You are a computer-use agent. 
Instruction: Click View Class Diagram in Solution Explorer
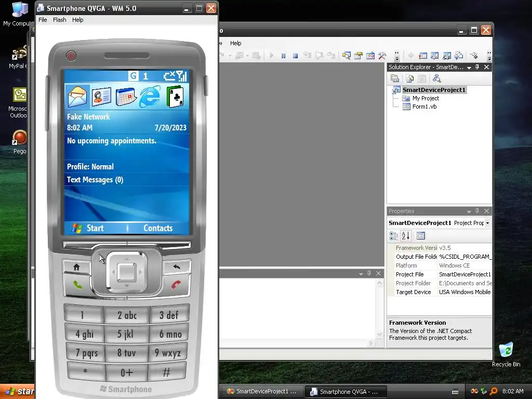pos(436,79)
